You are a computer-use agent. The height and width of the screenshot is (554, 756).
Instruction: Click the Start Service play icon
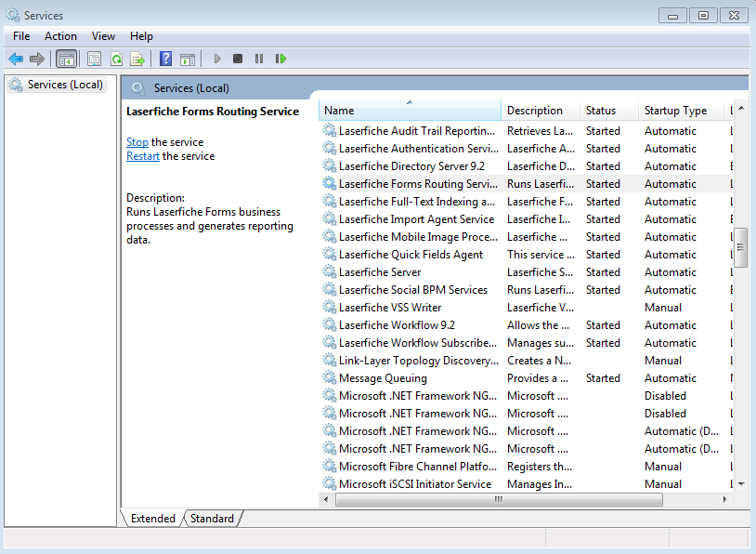[x=217, y=59]
